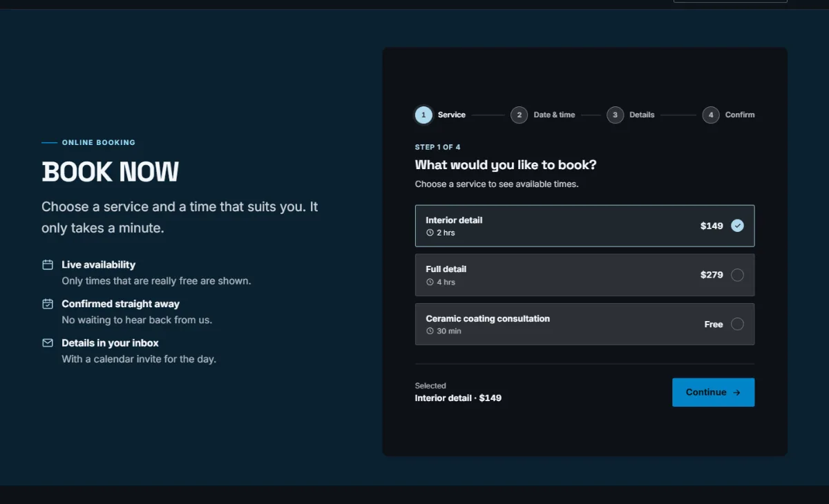Select the Ceramic coating consultation radio button
Image resolution: width=829 pixels, height=504 pixels.
(x=737, y=324)
